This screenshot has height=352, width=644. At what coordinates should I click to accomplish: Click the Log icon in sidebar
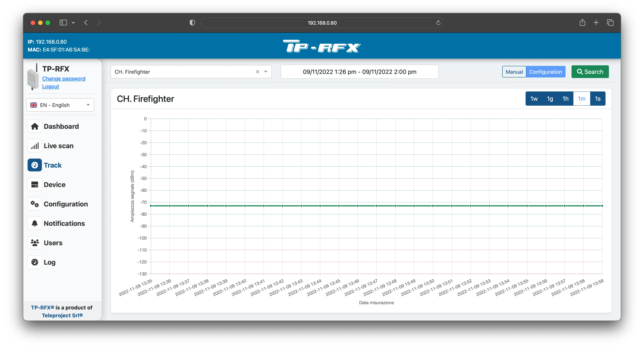click(35, 262)
